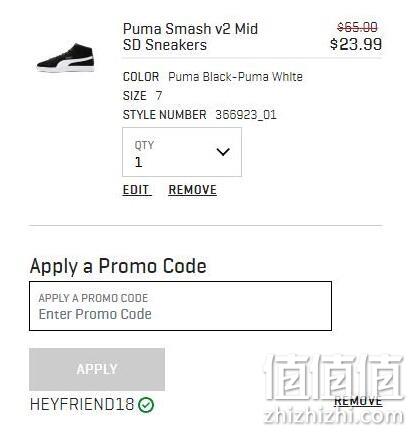Screen dimensions: 413x433
Task: Click the gray APPLY button
Action: pyautogui.click(x=97, y=369)
